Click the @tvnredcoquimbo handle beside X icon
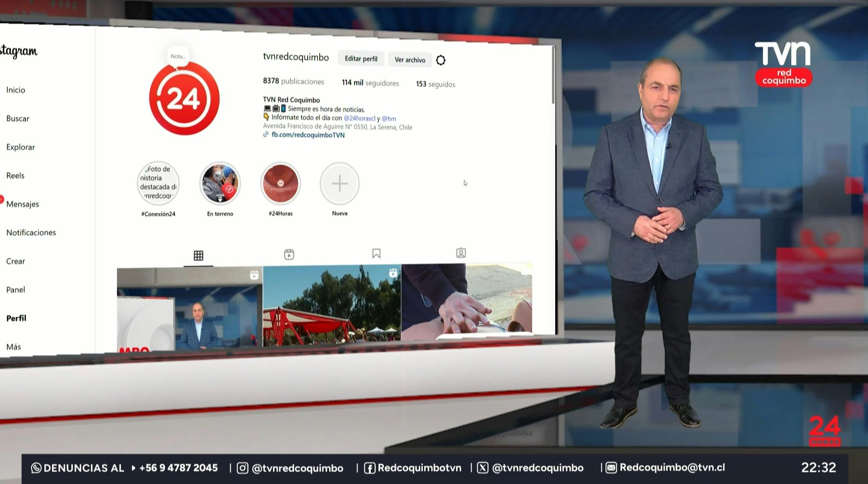 pos(537,468)
